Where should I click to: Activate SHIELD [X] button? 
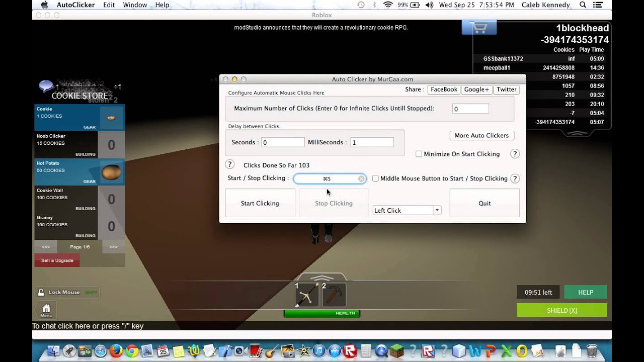(562, 310)
